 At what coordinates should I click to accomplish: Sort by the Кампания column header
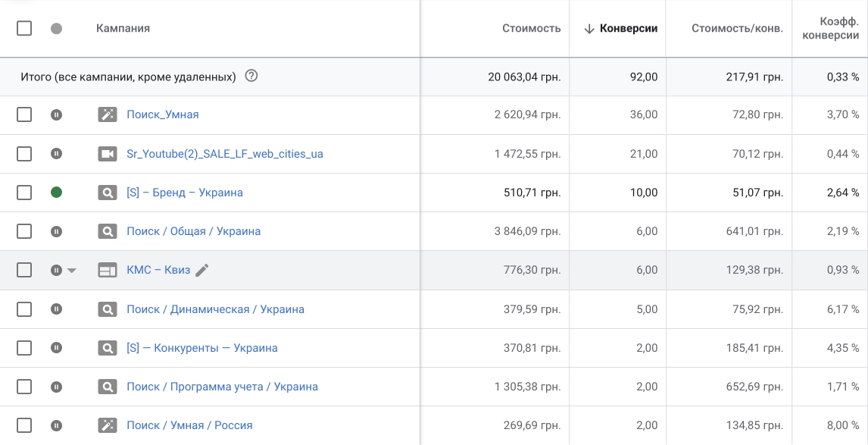pos(123,28)
